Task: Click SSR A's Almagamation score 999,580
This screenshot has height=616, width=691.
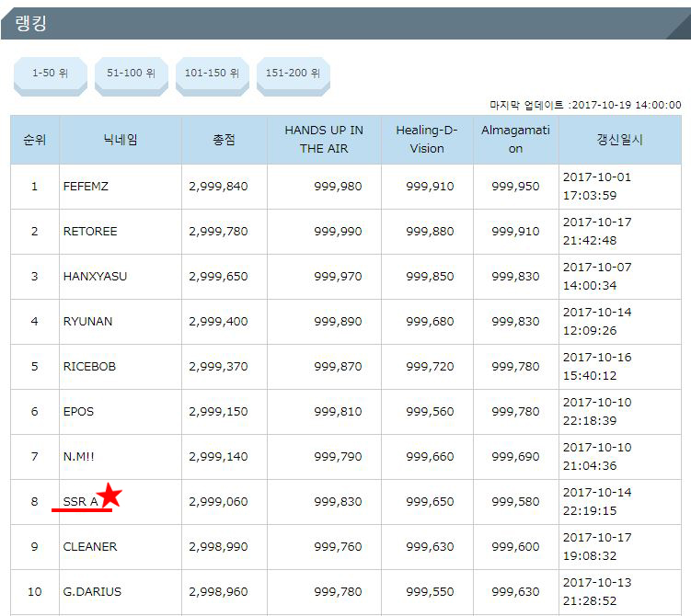Action: pyautogui.click(x=515, y=501)
